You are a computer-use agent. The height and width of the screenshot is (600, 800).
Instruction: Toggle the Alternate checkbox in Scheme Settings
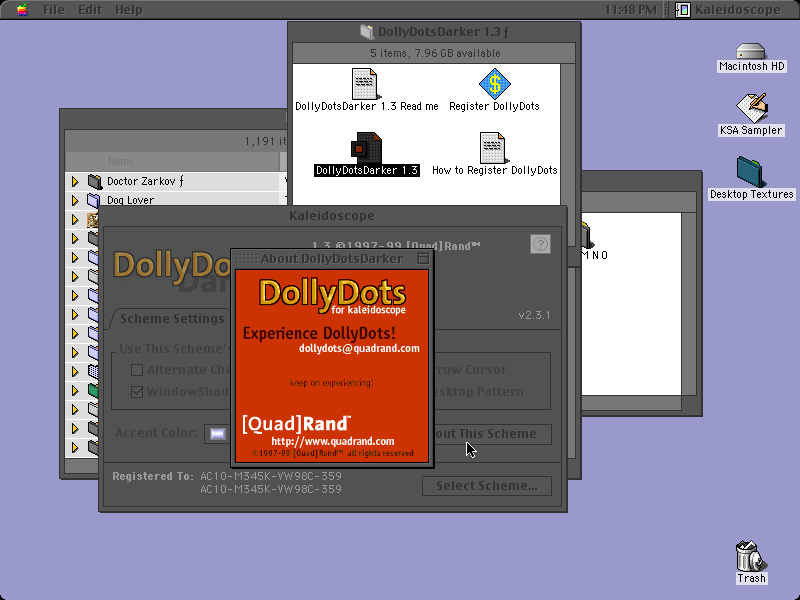tap(137, 370)
